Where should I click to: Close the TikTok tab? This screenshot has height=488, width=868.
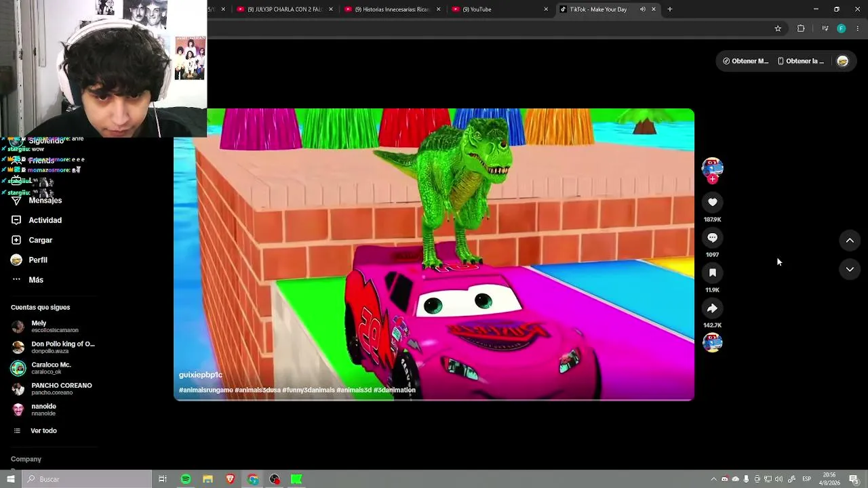(x=654, y=9)
